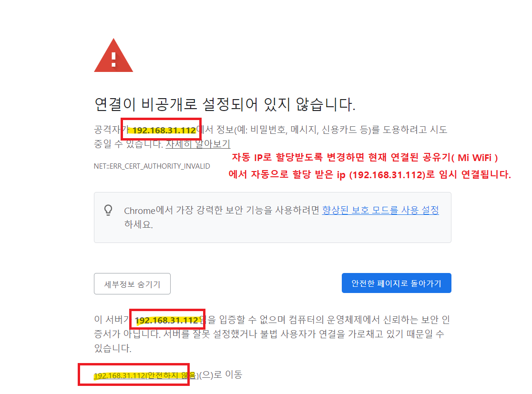Click the 연결이 비공개로 설정되어 있지 않습니다 heading
This screenshot has width=532, height=394.
coord(225,104)
